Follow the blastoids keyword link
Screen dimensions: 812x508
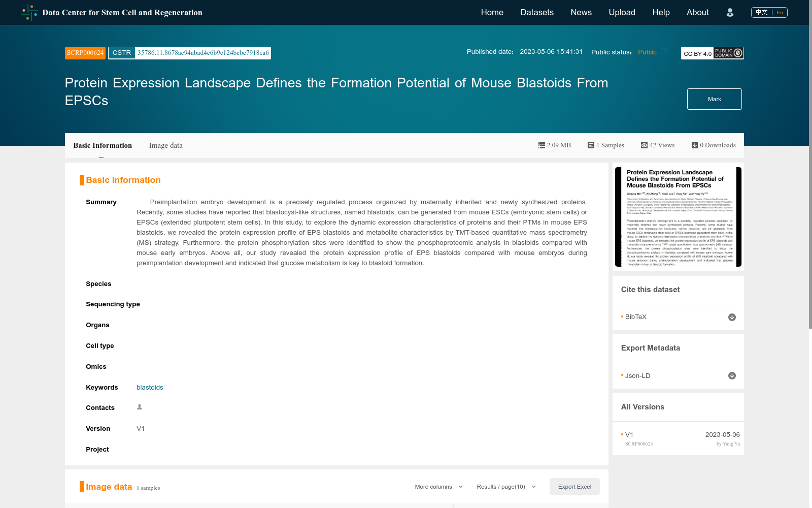(x=149, y=387)
